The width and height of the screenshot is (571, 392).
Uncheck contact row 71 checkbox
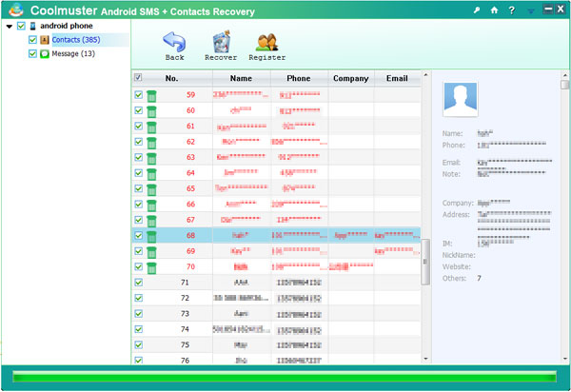pos(138,283)
